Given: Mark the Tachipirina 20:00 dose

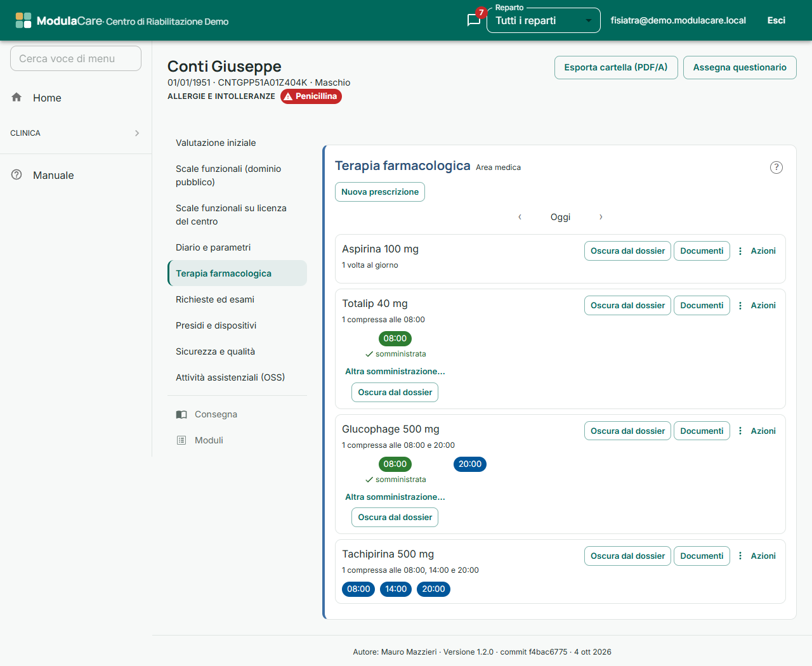Looking at the screenshot, I should tap(433, 589).
